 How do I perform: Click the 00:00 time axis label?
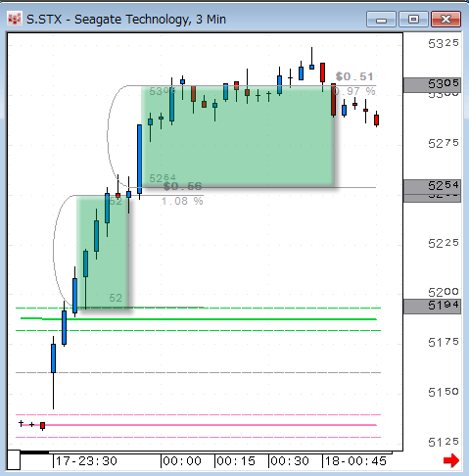coord(182,461)
